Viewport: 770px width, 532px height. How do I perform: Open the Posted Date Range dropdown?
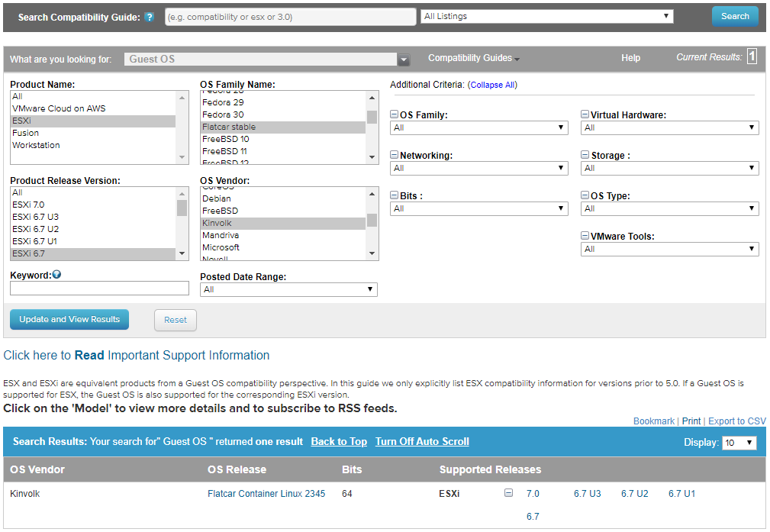(x=288, y=289)
